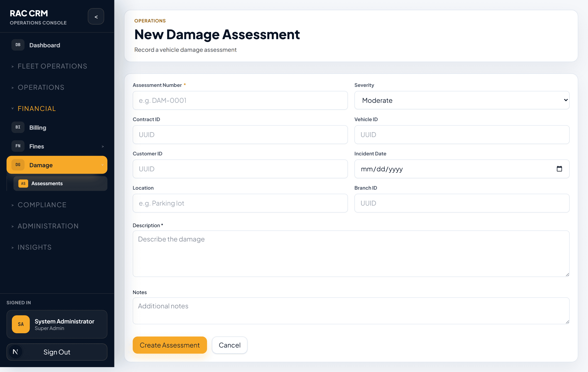Expand the Fleet Operations section
This screenshot has height=372, width=588.
coord(49,66)
